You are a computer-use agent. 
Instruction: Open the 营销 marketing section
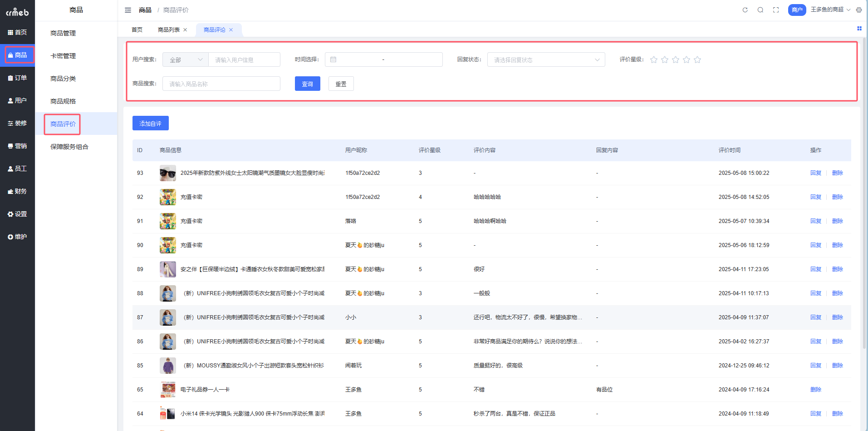click(x=18, y=145)
